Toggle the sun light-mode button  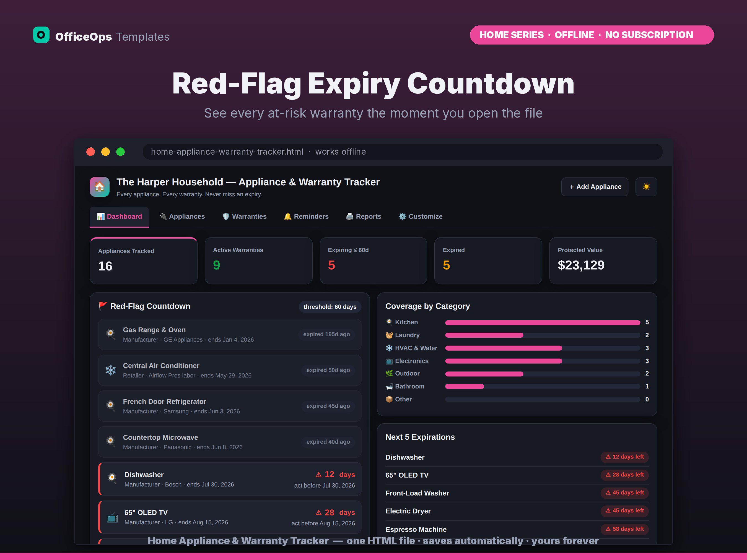(646, 187)
